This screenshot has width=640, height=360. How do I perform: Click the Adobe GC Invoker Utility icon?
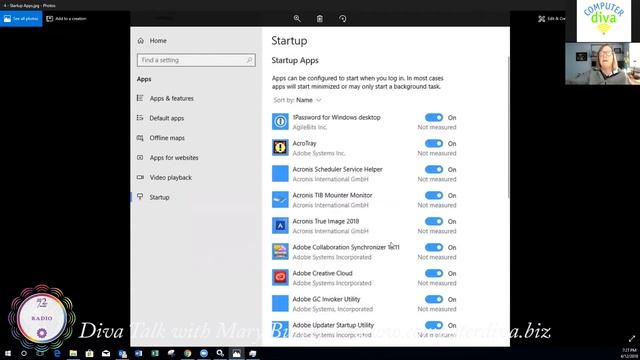coord(280,304)
